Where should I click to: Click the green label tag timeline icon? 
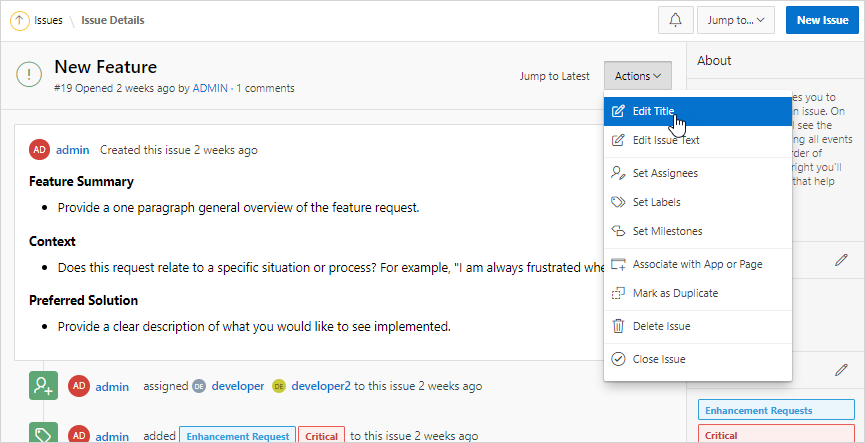[x=42, y=434]
